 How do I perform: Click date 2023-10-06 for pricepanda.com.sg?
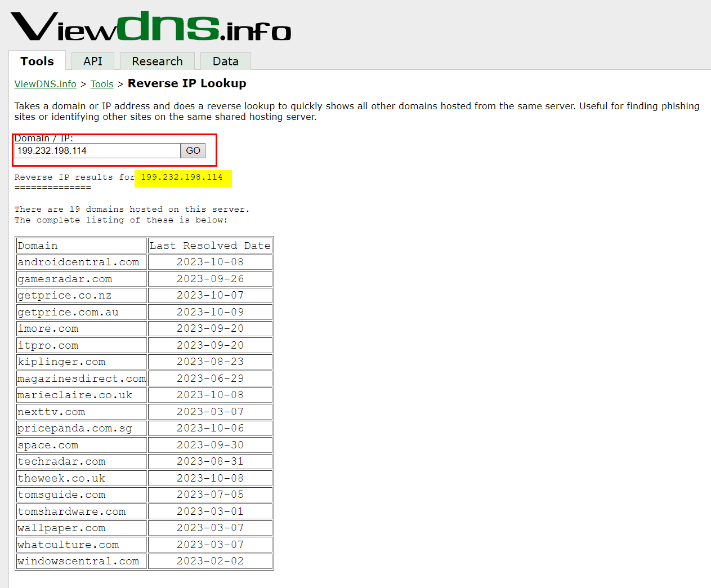point(210,428)
